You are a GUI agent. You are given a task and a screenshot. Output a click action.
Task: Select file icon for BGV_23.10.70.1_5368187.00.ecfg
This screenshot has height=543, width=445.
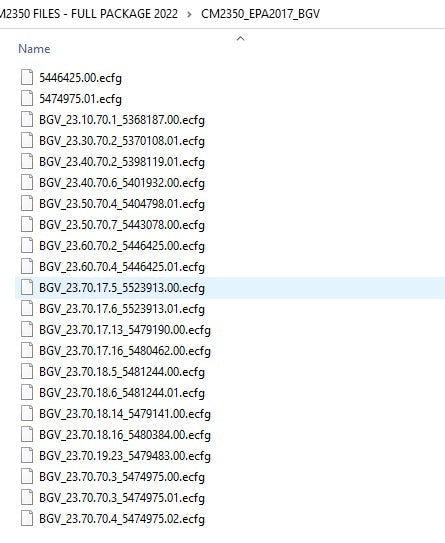27,119
